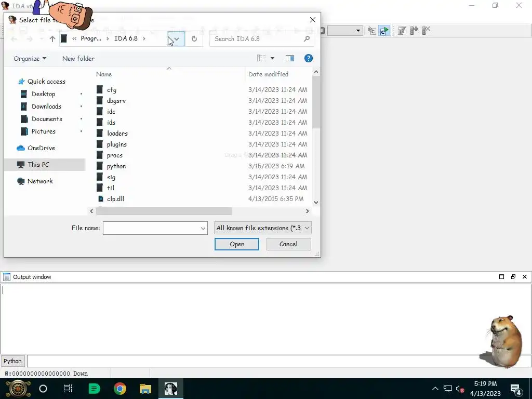Open Chrome from the taskbar
The image size is (532, 399).
(120, 389)
